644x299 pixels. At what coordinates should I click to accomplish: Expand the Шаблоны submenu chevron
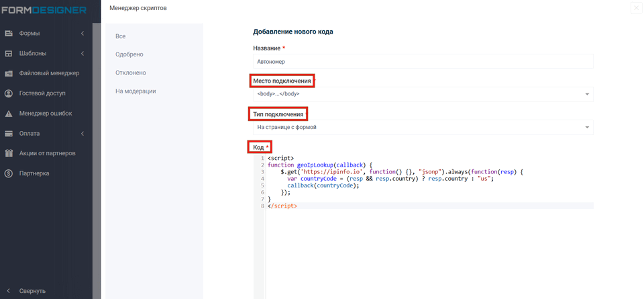pyautogui.click(x=83, y=54)
